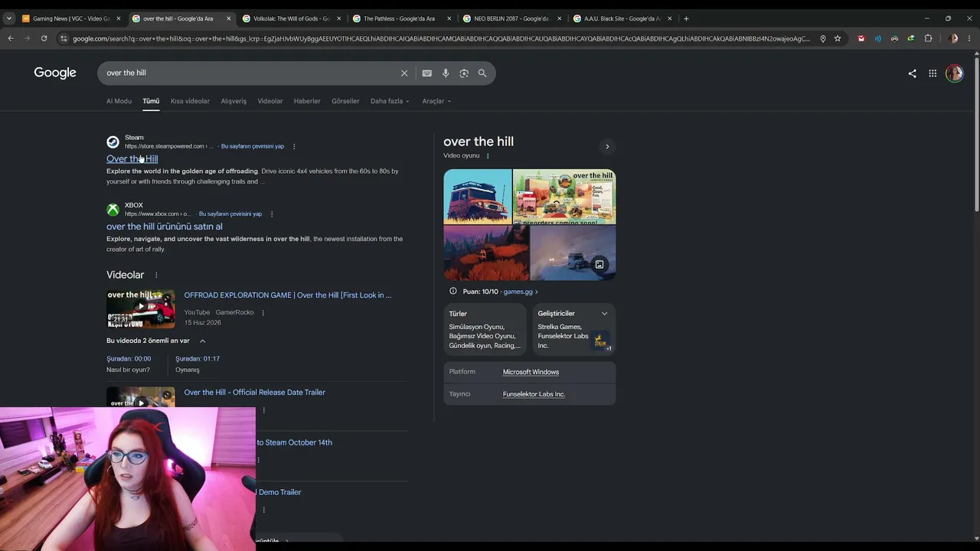Close the Gaming News VGC tab

pos(118,18)
